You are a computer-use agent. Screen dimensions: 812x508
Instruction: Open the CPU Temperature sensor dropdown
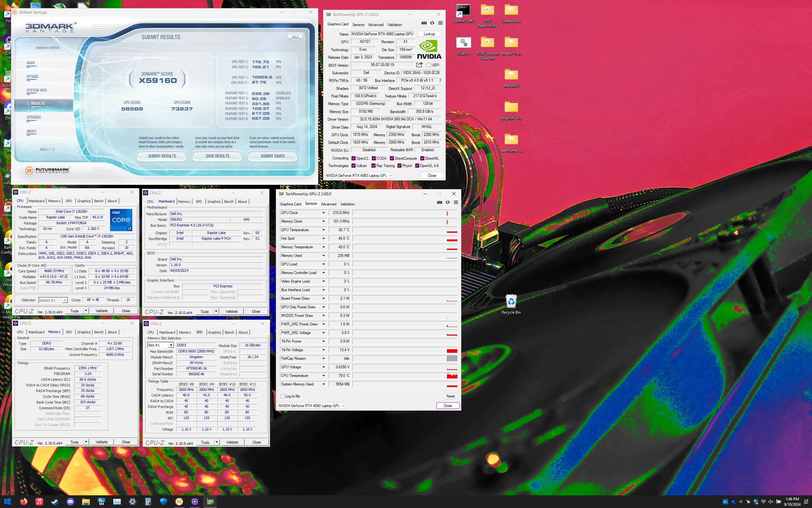pyautogui.click(x=324, y=376)
